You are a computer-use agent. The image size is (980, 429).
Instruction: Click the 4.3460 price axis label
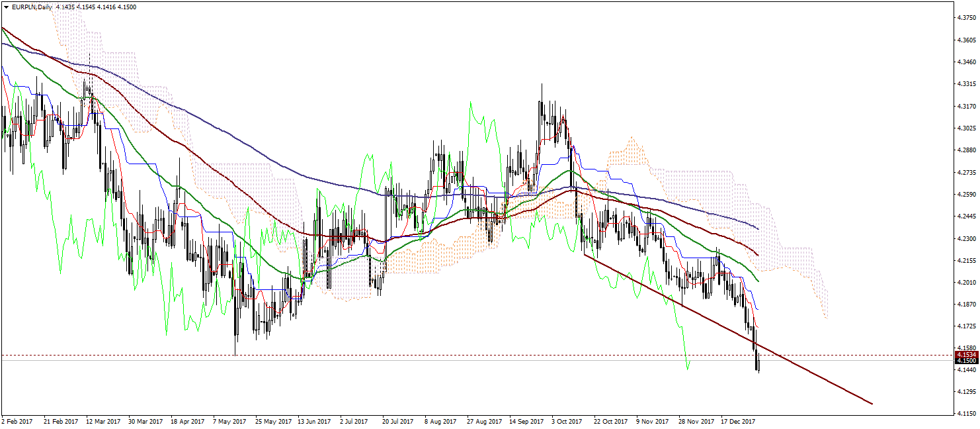click(x=967, y=62)
